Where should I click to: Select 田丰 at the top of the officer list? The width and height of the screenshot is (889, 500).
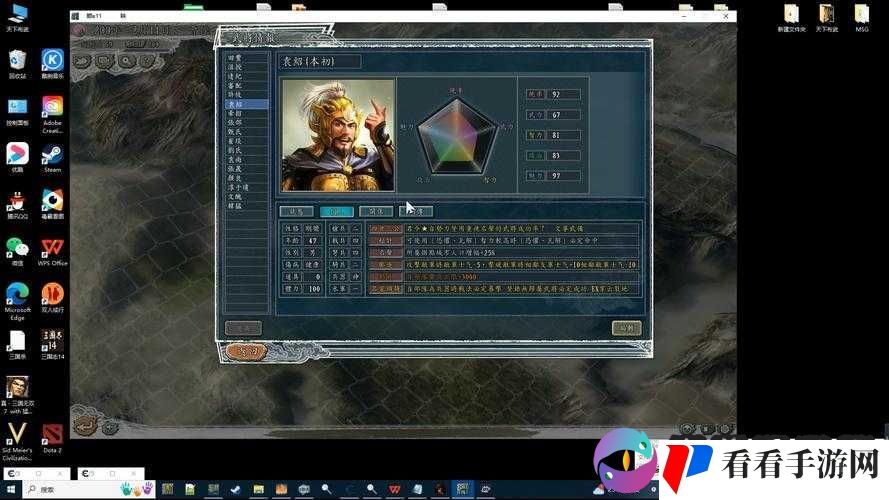coord(247,58)
